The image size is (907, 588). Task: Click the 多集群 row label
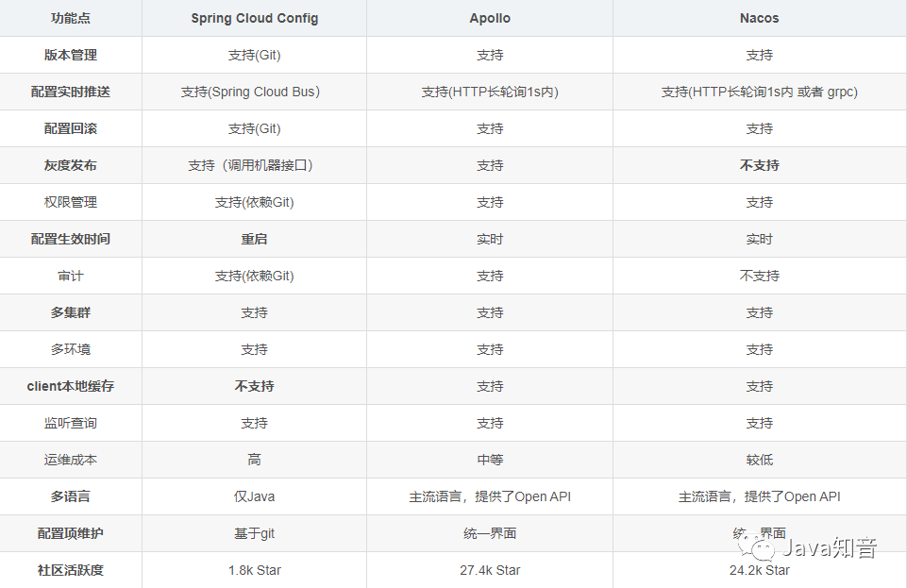point(71,312)
